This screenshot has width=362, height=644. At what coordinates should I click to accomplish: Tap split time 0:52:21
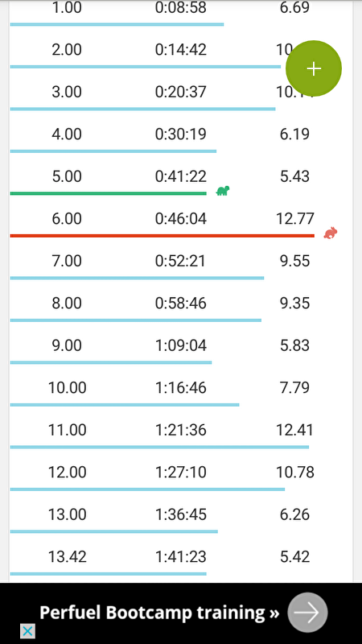coord(180,261)
